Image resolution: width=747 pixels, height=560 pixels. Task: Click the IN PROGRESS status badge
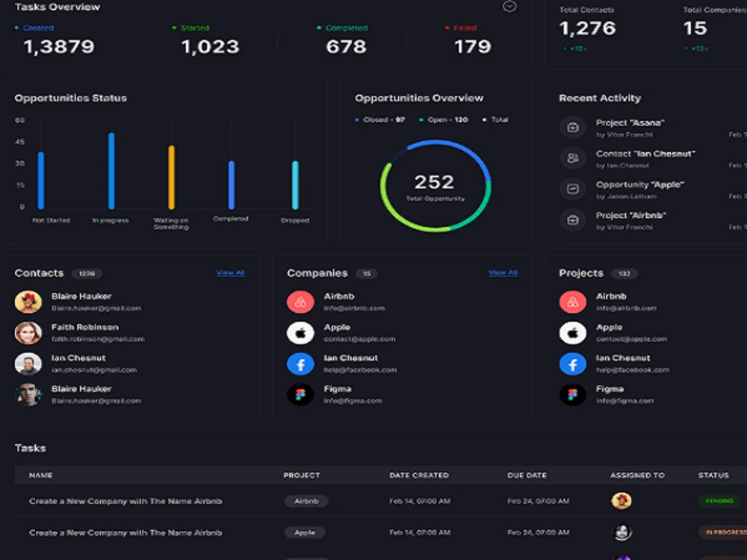724,532
